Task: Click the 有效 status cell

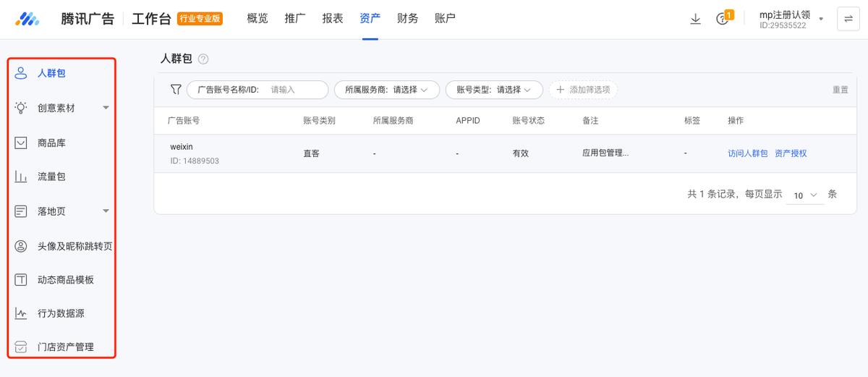Action: (520, 153)
